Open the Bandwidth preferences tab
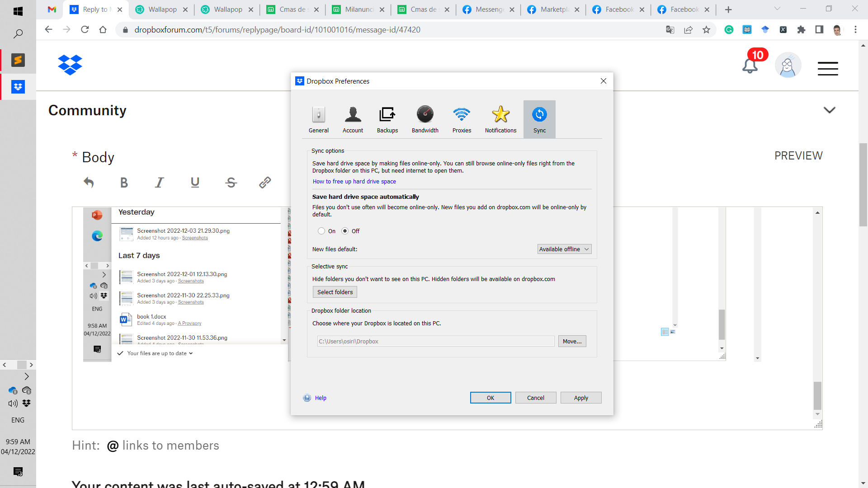 [425, 120]
